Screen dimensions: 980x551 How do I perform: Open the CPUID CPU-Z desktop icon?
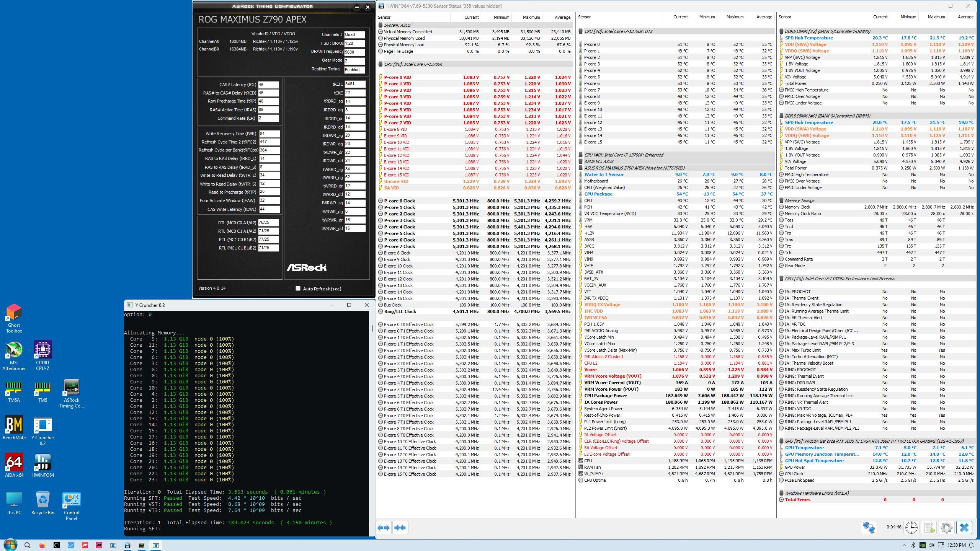coord(42,355)
